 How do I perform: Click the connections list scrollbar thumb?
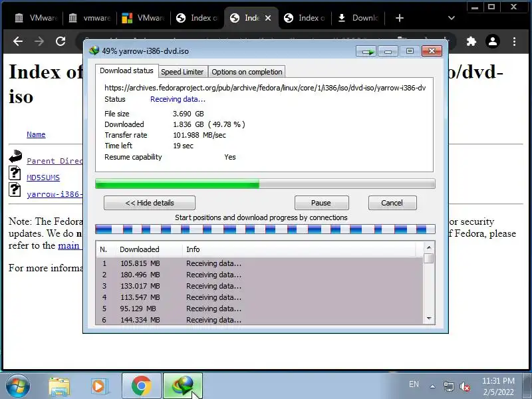[429, 258]
